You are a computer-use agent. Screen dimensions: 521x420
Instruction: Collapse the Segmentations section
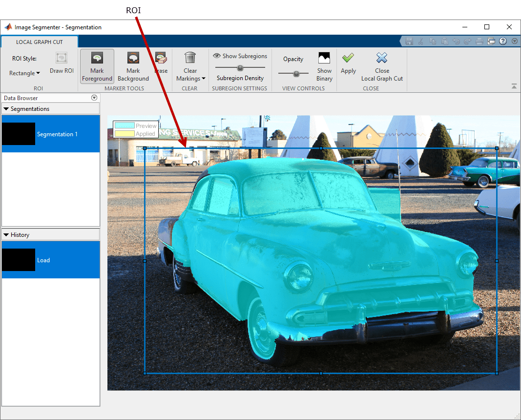[6, 109]
